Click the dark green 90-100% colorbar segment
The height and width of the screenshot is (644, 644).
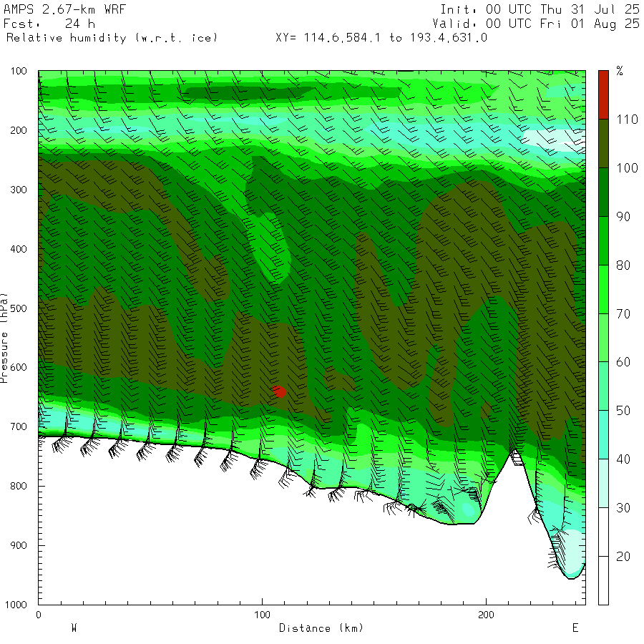click(x=603, y=192)
